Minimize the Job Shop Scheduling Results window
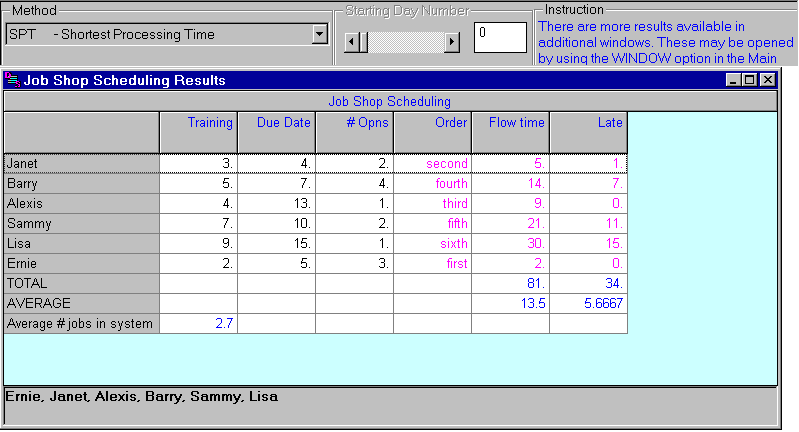The image size is (799, 432). pyautogui.click(x=735, y=80)
